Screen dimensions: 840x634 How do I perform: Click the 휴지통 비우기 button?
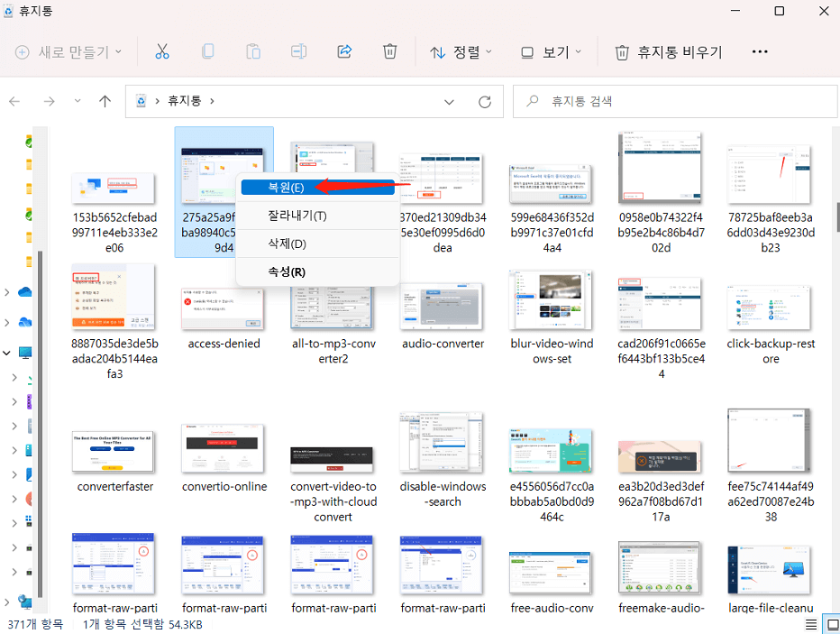click(669, 52)
